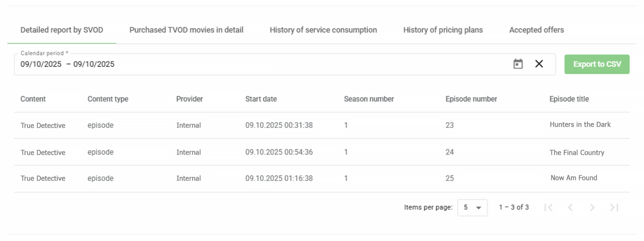Go to first page of results
Image resolution: width=644 pixels, height=241 pixels.
pos(548,208)
